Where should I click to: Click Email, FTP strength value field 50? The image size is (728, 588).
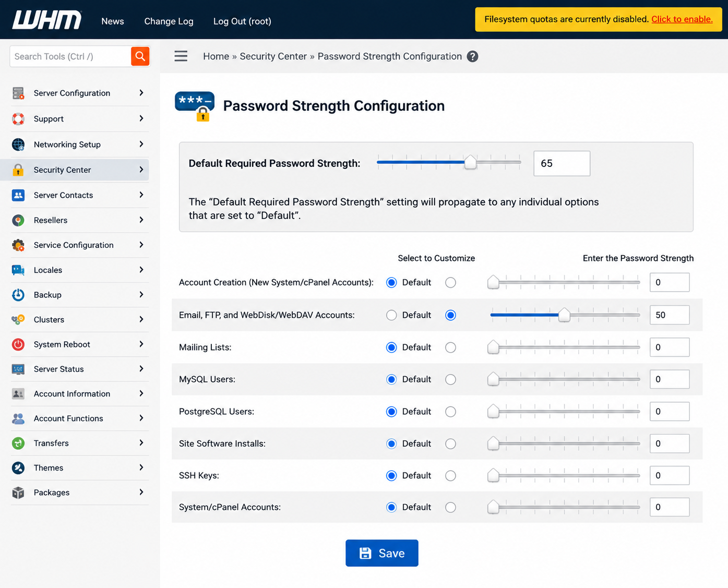(670, 315)
